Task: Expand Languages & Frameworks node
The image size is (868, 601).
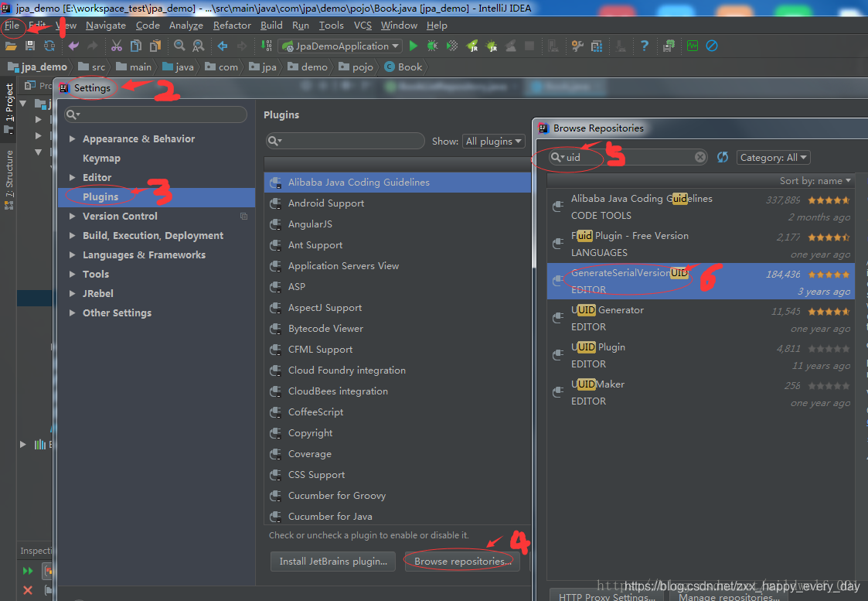Action: pos(72,254)
